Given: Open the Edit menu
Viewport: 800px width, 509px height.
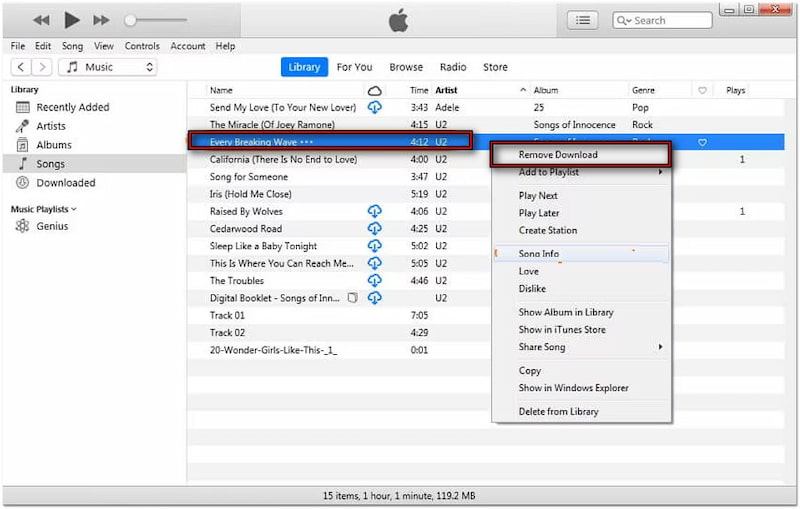Looking at the screenshot, I should coord(43,46).
